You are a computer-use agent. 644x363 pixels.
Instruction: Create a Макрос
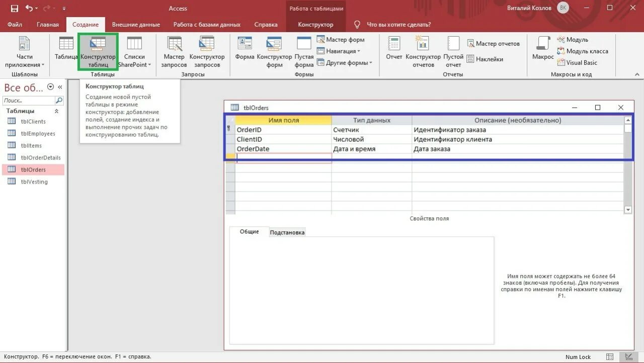pyautogui.click(x=543, y=49)
